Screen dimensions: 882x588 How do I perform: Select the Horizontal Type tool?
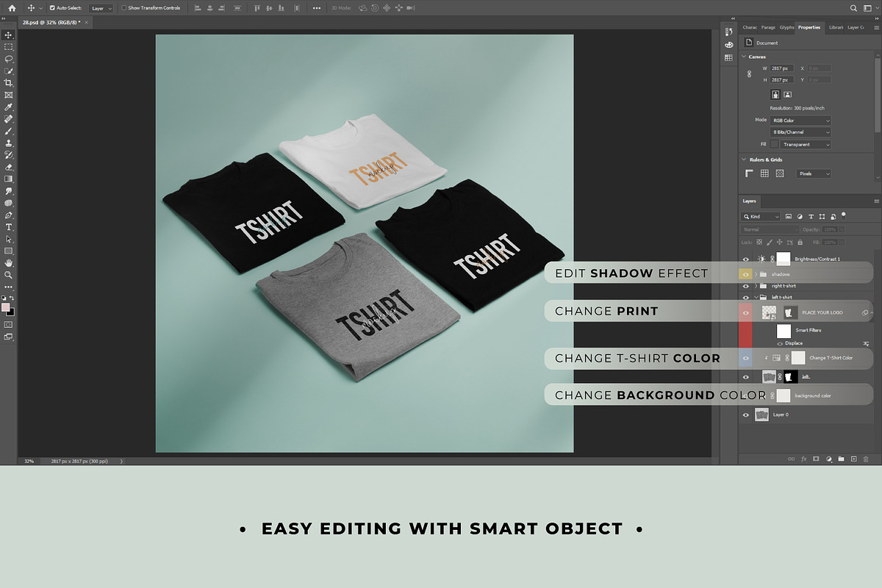pyautogui.click(x=9, y=227)
